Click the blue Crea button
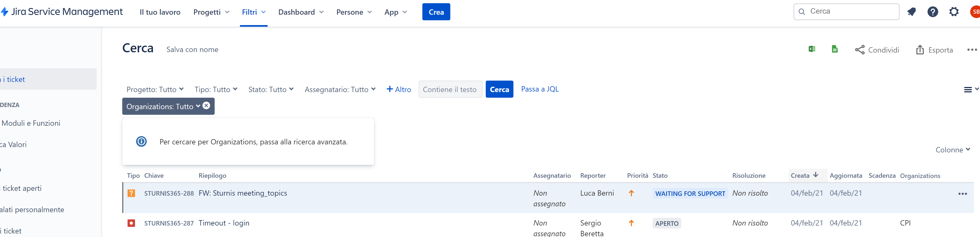Screen dimensions: 980x237 point(436,12)
